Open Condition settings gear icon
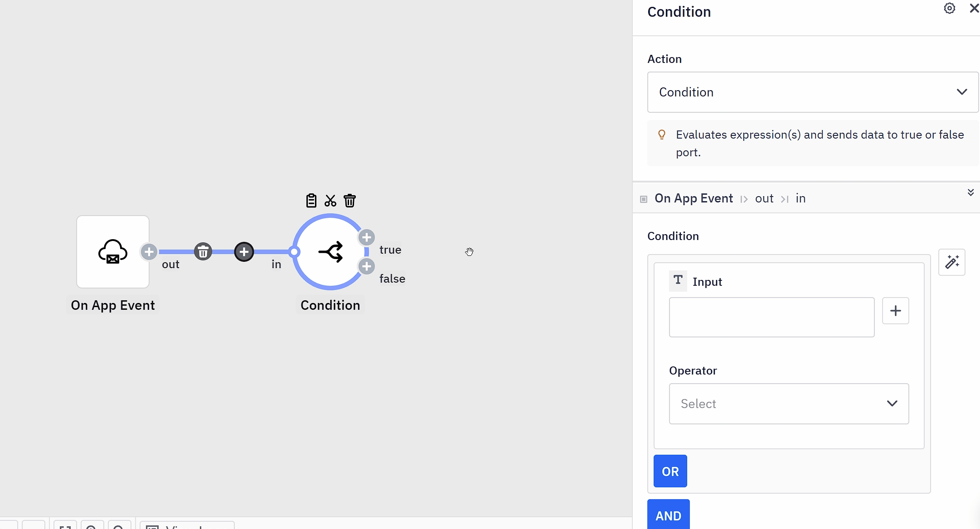 click(949, 8)
